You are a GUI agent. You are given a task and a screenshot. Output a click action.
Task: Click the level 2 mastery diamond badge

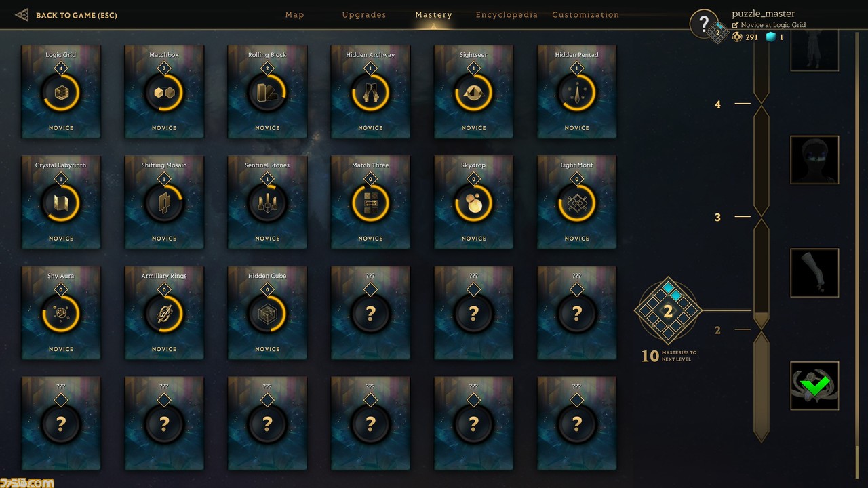click(x=668, y=311)
